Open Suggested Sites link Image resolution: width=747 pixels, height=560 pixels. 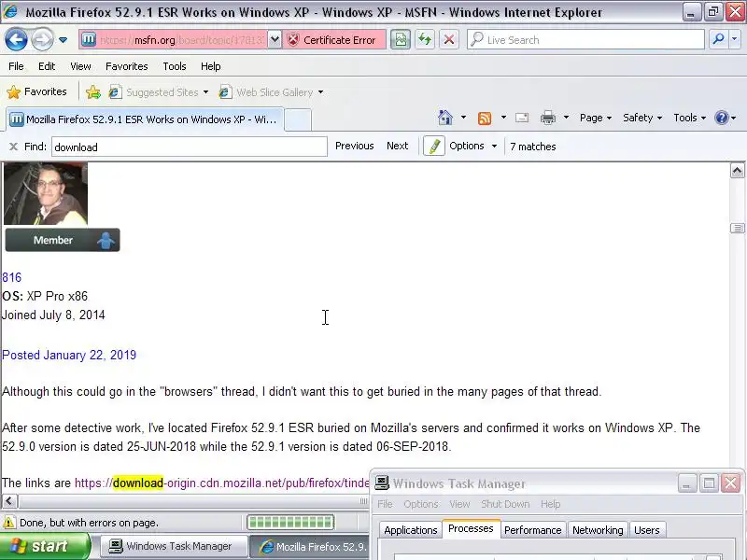click(x=153, y=91)
